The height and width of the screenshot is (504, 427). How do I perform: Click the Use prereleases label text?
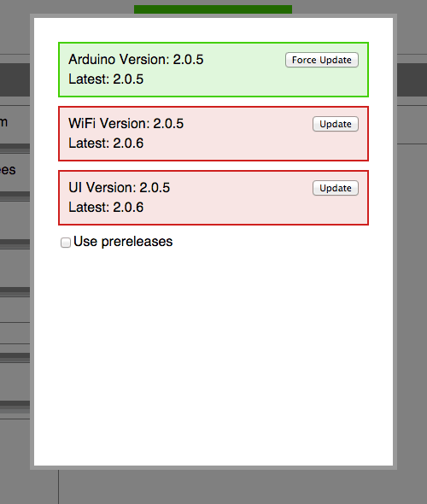pyautogui.click(x=123, y=242)
